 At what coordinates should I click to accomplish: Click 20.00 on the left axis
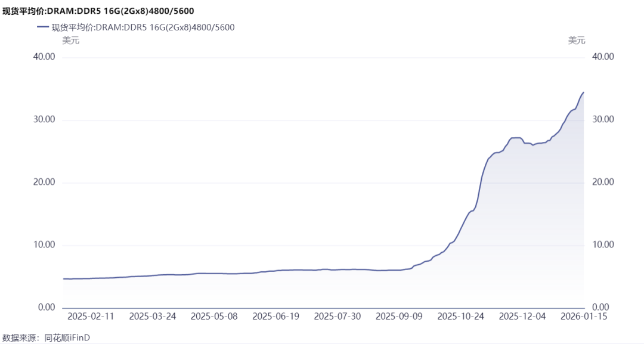point(44,182)
